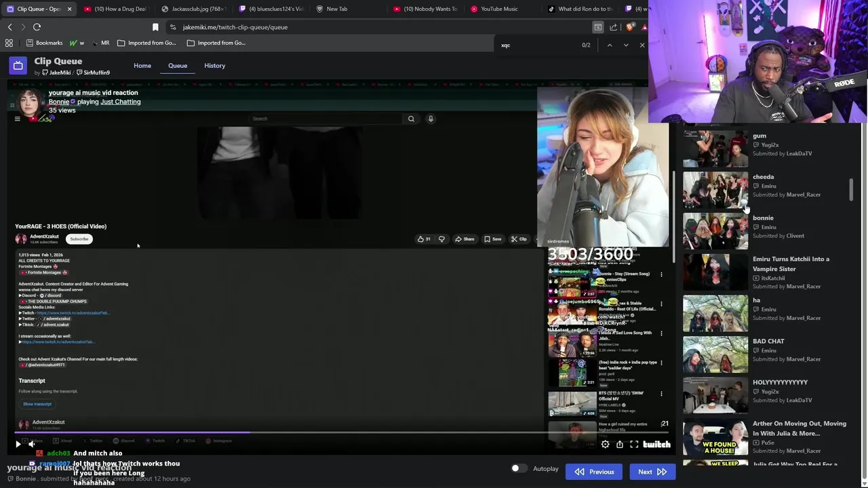Skip to the Next clip
Viewport: 868px width, 488px height.
pyautogui.click(x=652, y=472)
